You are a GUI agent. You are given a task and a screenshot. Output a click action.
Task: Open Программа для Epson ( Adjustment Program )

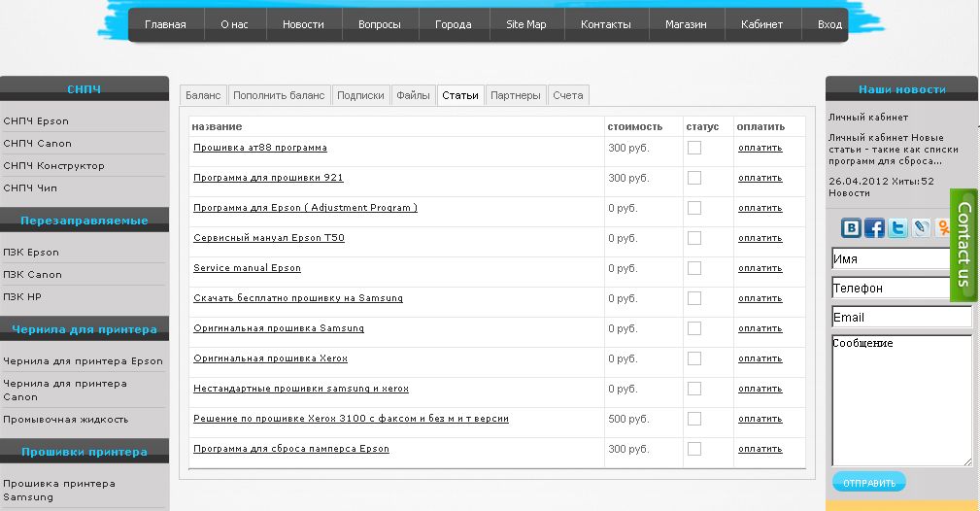coord(305,208)
